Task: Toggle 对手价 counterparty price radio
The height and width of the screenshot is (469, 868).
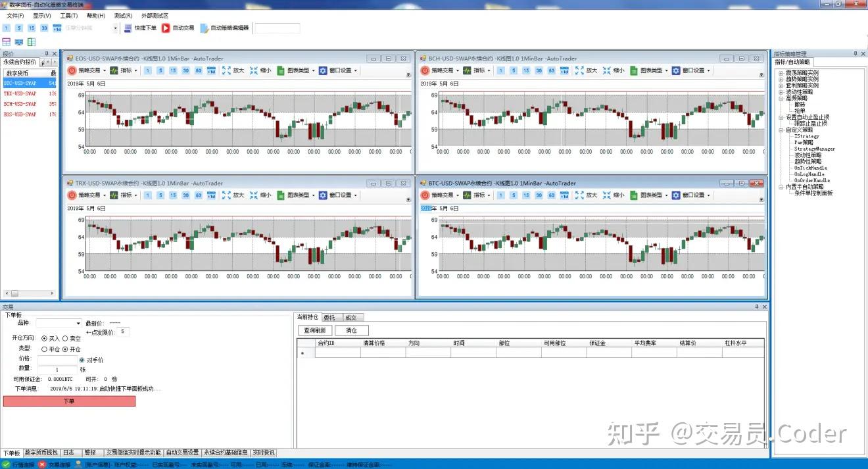Action: (82, 360)
